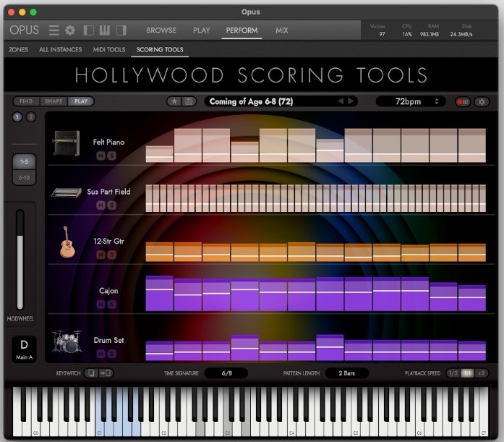Viewport: 504px width, 442px height.
Task: Switch to the PLAY main tab
Action: point(202,30)
